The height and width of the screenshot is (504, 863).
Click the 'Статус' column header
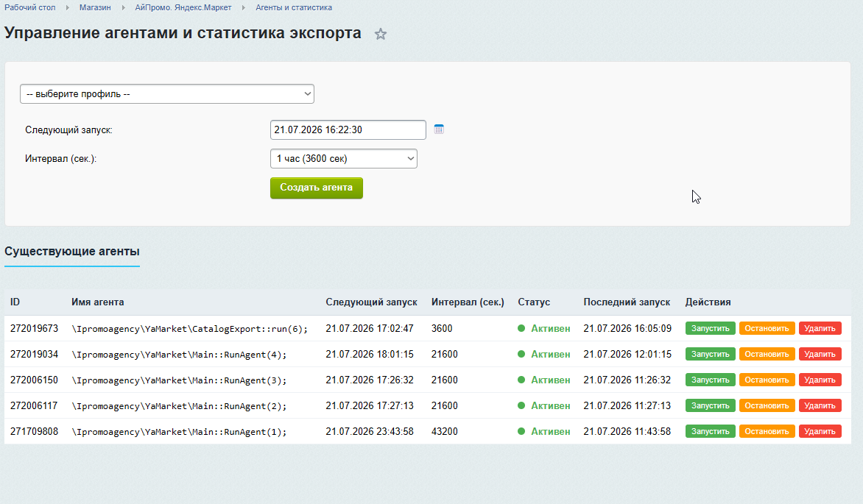coord(534,302)
